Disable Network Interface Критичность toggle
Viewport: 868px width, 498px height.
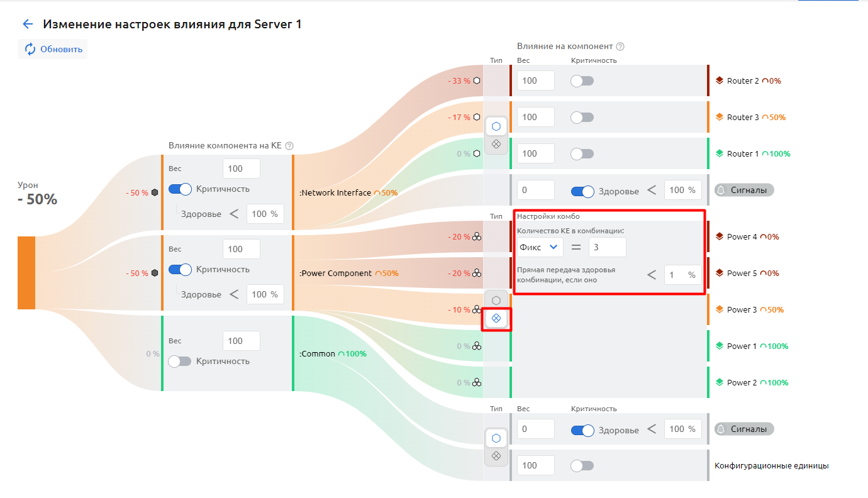coord(180,189)
